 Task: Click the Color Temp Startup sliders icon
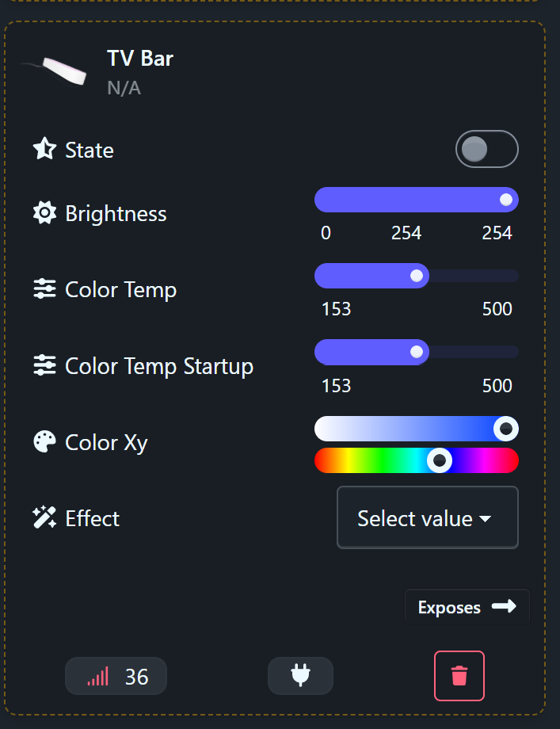pos(44,365)
